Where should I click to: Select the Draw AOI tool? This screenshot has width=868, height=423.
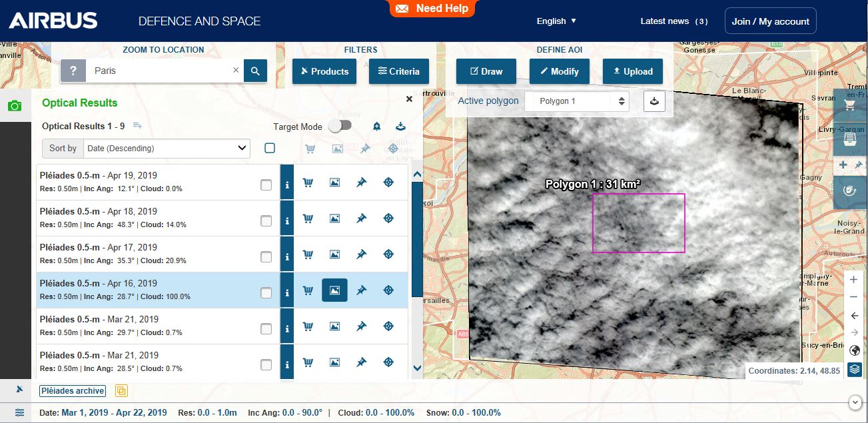point(486,71)
